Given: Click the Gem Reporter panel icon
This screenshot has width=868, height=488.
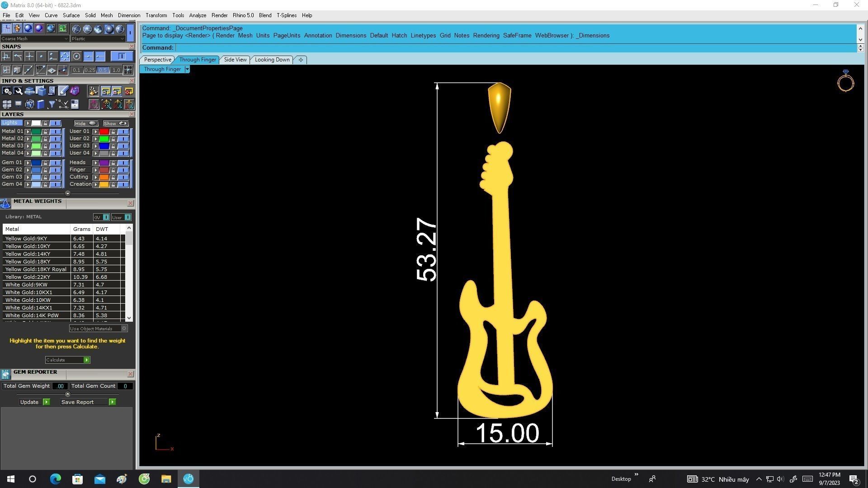Looking at the screenshot, I should tap(5, 374).
